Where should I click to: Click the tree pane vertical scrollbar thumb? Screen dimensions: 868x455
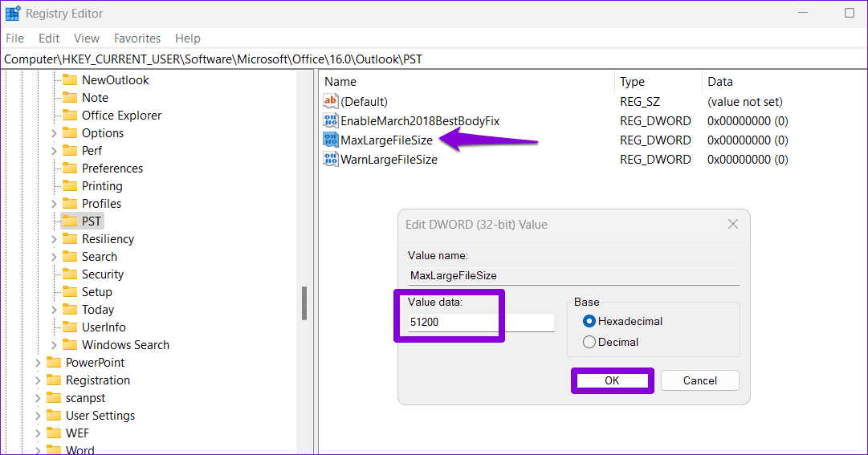pyautogui.click(x=304, y=303)
